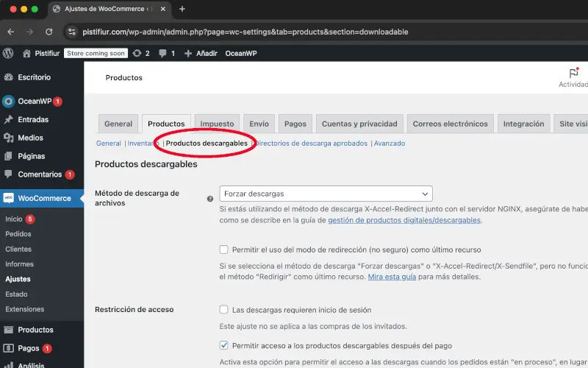Open the Pedidos submenu item

18,234
